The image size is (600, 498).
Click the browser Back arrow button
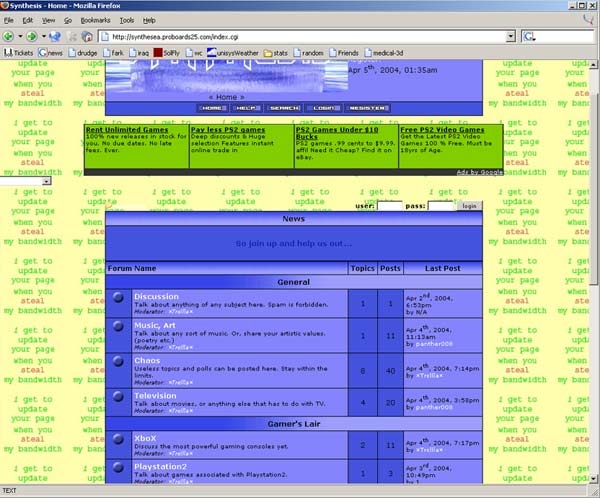tap(9, 36)
